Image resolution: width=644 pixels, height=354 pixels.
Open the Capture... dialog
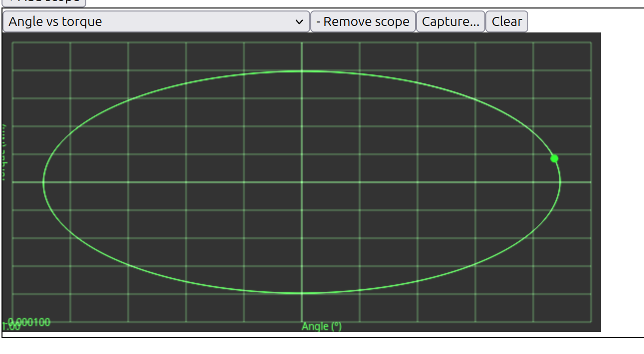pos(450,21)
